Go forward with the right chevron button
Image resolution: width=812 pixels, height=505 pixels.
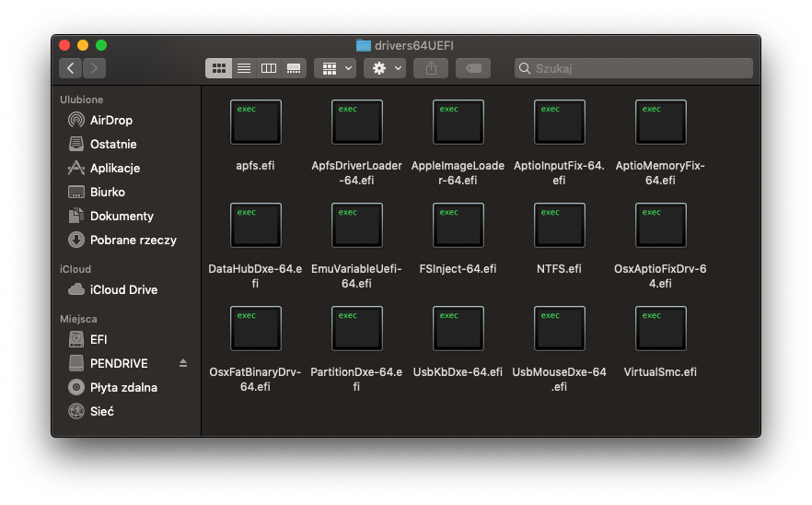[x=94, y=68]
